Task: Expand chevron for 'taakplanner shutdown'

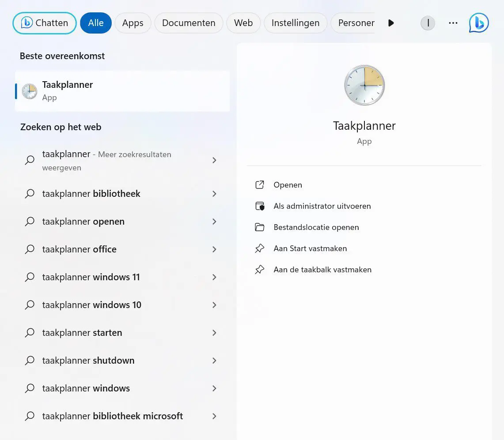Action: click(x=214, y=361)
